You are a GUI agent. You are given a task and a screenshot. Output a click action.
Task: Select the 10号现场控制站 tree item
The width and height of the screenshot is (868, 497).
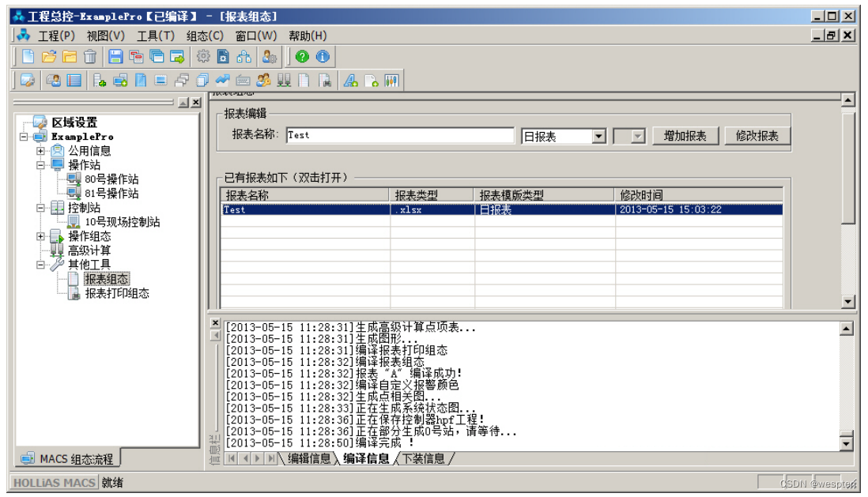coord(123,222)
